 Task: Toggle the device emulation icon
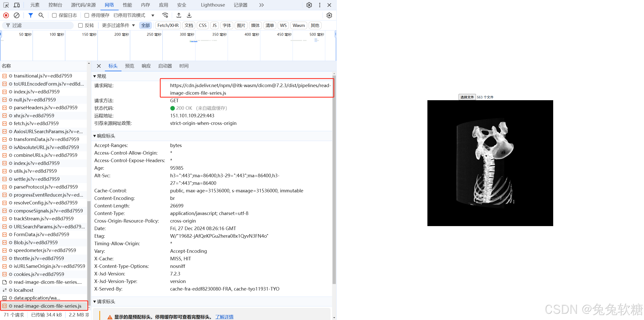click(x=17, y=5)
